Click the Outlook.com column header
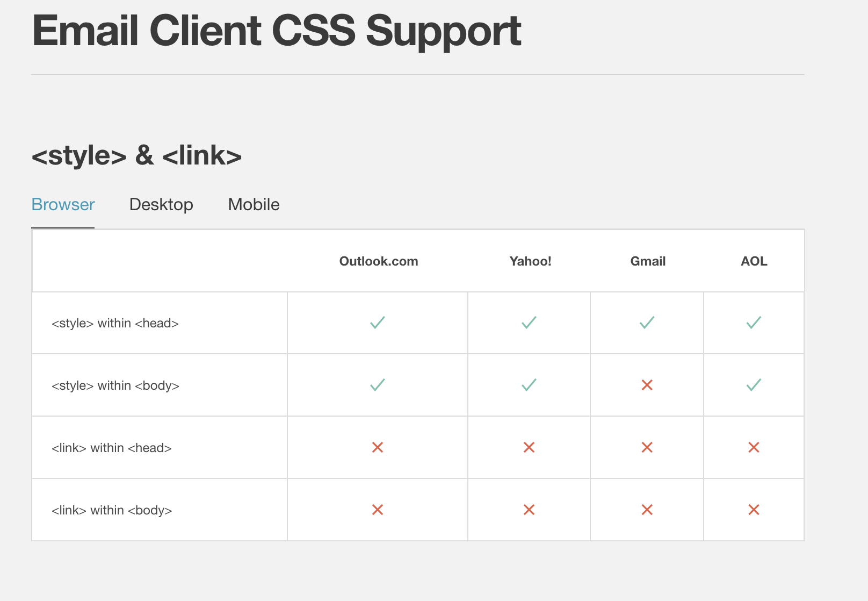Viewport: 868px width, 601px height. coord(379,261)
